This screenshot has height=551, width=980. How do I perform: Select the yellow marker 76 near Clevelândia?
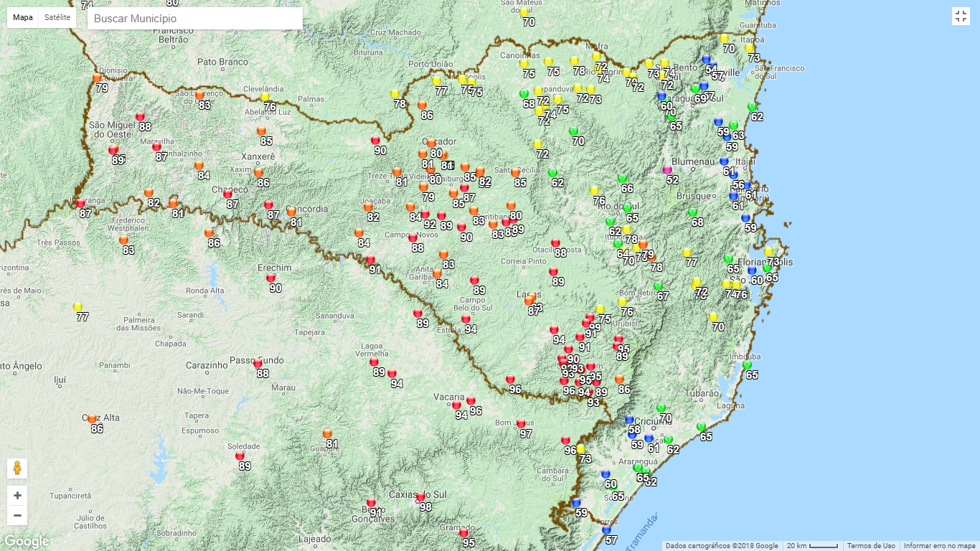click(x=265, y=97)
